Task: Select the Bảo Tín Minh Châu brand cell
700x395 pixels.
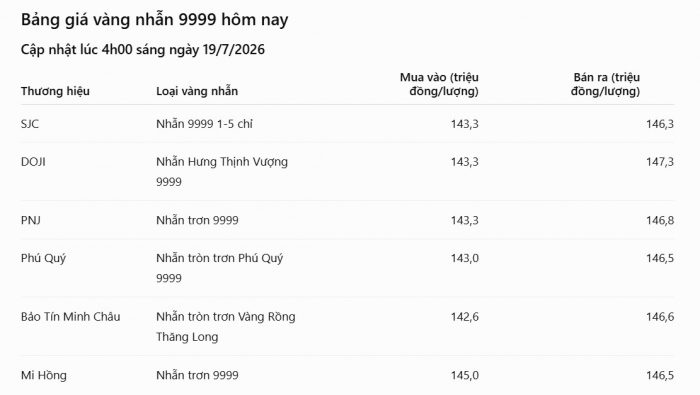Action: tap(71, 317)
